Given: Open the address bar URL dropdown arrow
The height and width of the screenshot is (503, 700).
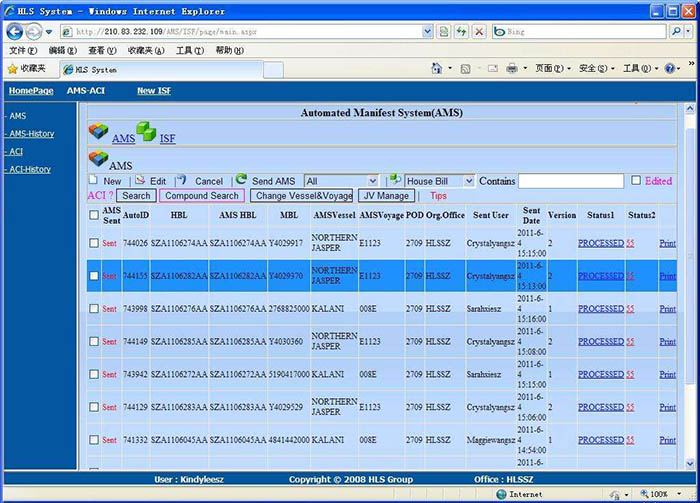Looking at the screenshot, I should (x=427, y=31).
